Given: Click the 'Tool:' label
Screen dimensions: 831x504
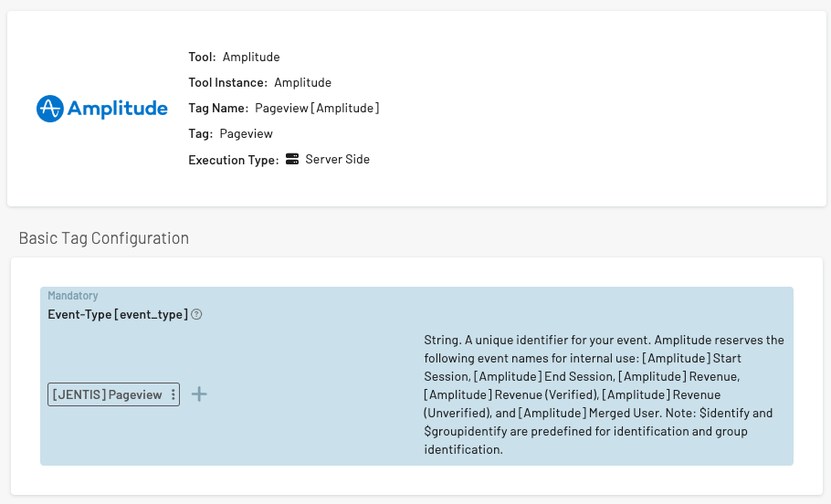Looking at the screenshot, I should coord(202,57).
